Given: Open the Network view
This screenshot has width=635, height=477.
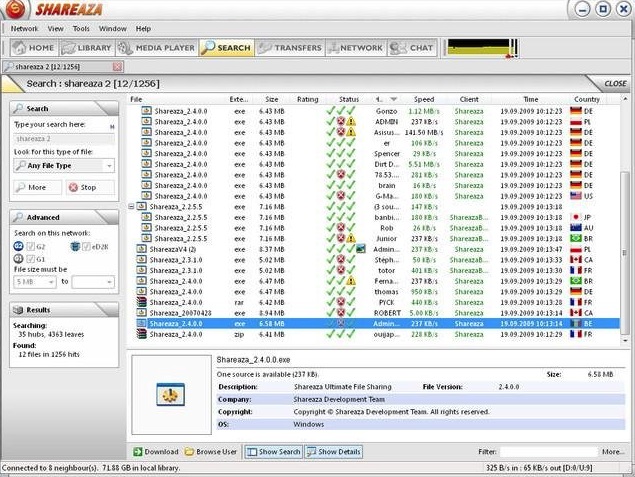Looking at the screenshot, I should 355,47.
